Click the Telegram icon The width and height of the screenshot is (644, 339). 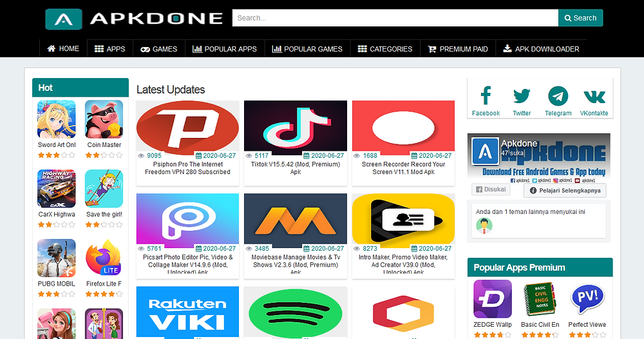(x=558, y=96)
